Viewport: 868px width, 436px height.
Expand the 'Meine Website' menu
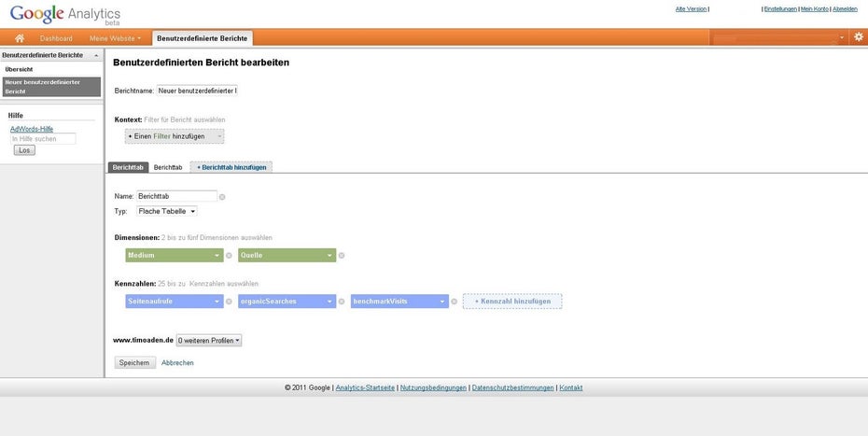click(x=115, y=38)
